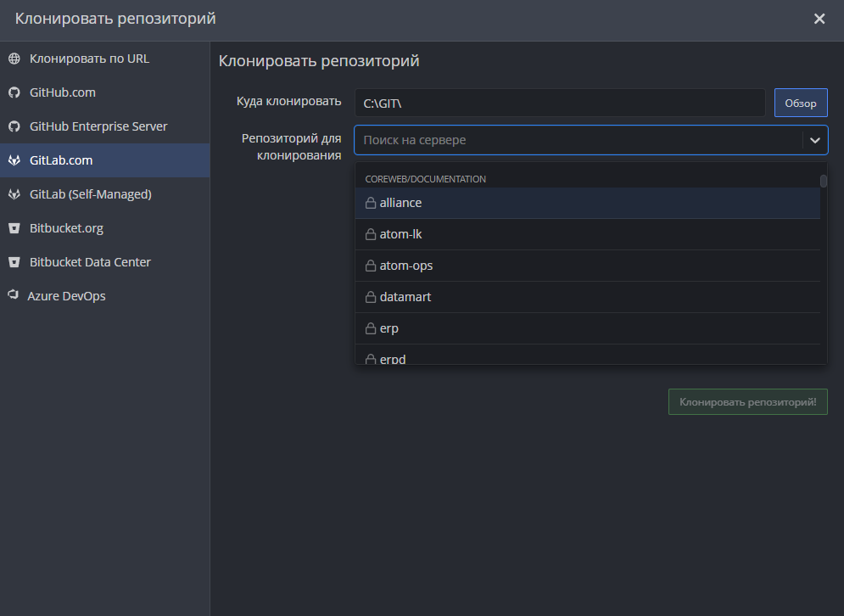This screenshot has height=616, width=844.
Task: Click the GitHub.com octocat icon
Action: click(13, 92)
